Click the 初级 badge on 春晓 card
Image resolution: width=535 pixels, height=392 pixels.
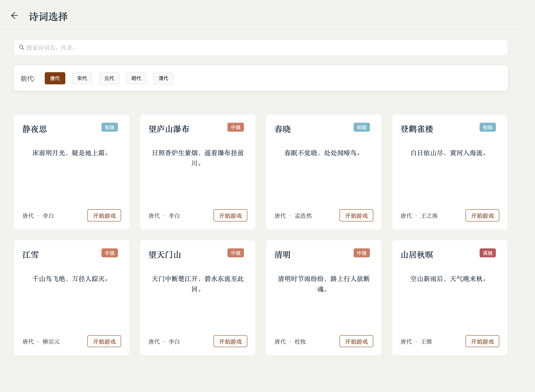362,127
